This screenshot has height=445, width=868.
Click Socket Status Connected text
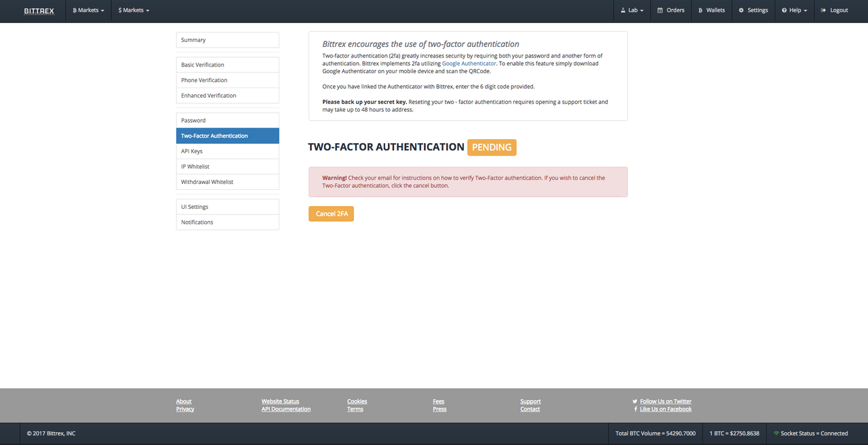pyautogui.click(x=814, y=433)
